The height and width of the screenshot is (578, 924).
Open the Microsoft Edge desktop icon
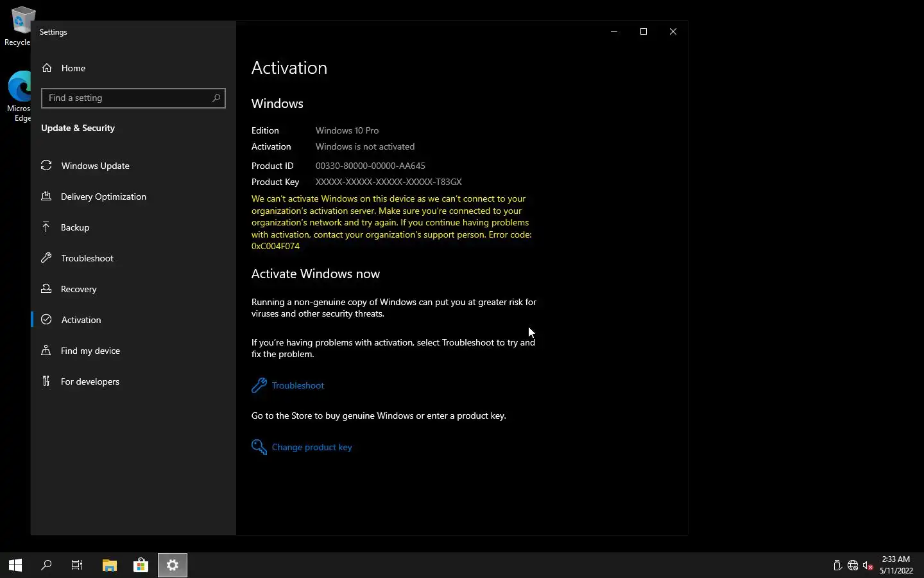18,96
